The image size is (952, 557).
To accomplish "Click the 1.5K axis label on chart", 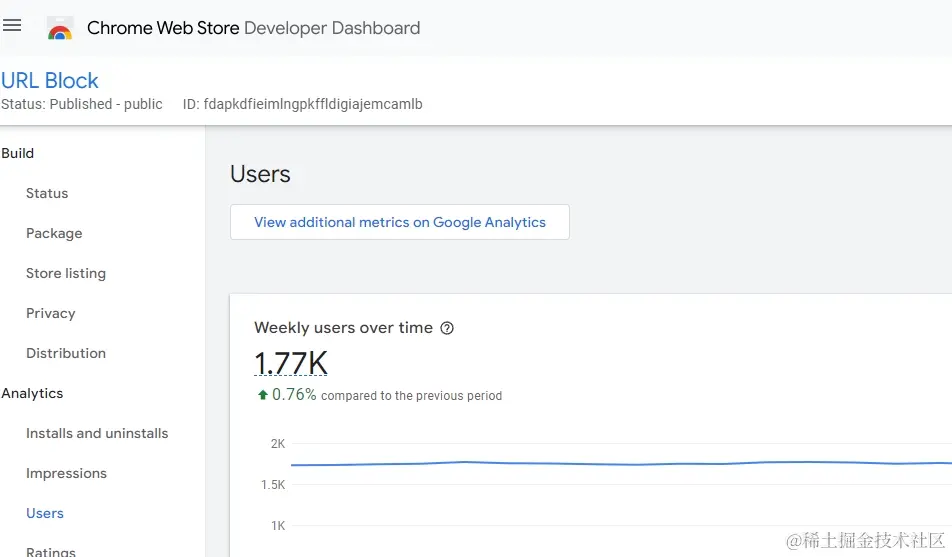I will 273,485.
